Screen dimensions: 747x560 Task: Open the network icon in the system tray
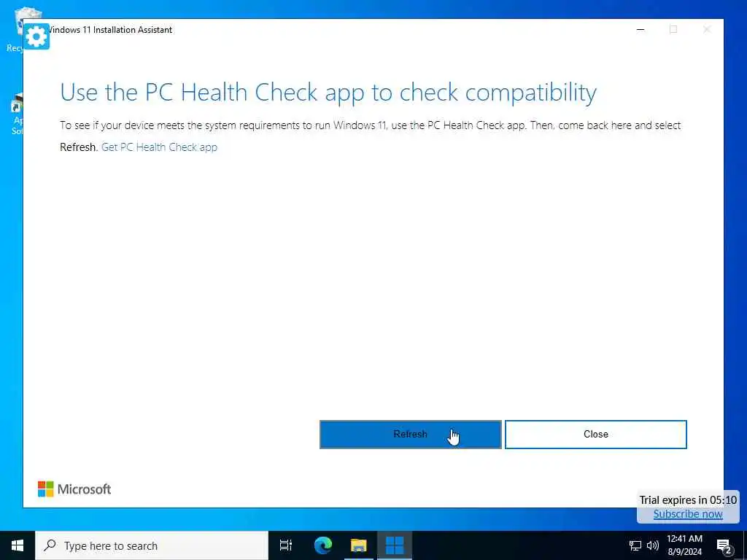click(x=635, y=545)
